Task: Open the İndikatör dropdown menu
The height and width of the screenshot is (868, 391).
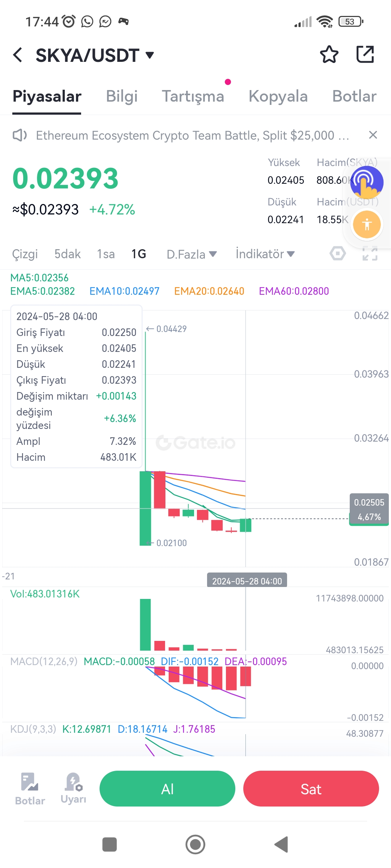Action: (265, 254)
